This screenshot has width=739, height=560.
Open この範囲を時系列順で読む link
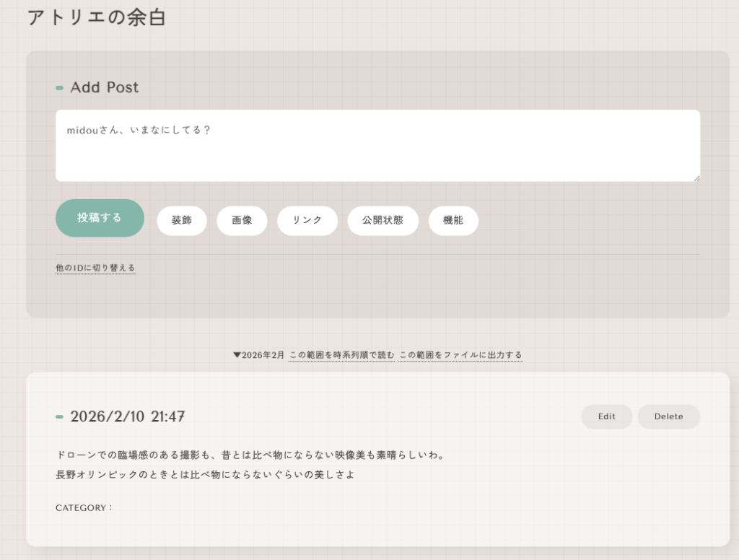[341, 355]
